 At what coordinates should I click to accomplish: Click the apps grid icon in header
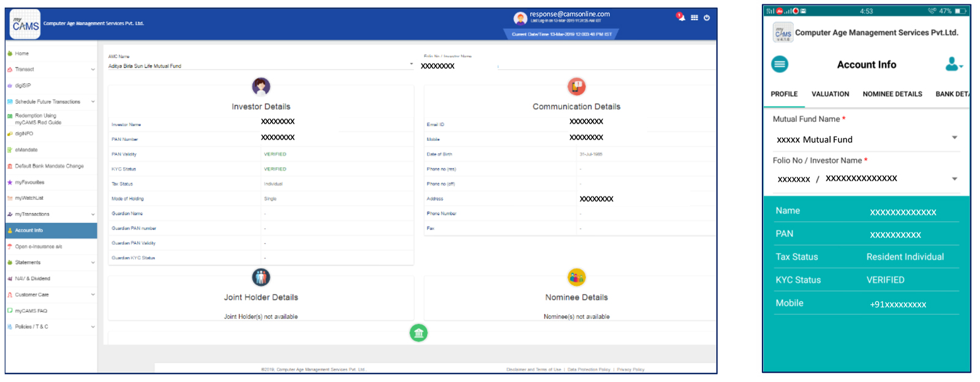click(x=694, y=18)
